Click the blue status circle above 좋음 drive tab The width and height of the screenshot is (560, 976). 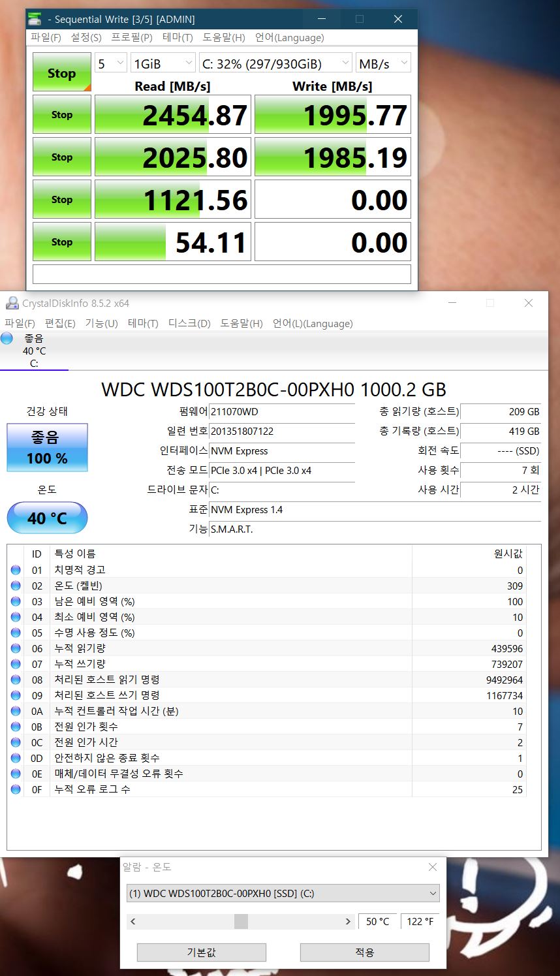point(7,338)
